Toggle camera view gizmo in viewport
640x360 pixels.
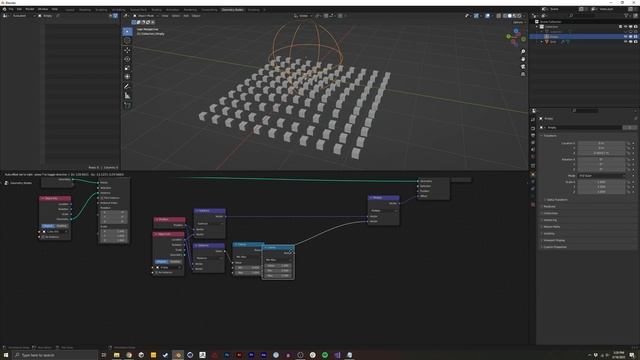click(523, 67)
